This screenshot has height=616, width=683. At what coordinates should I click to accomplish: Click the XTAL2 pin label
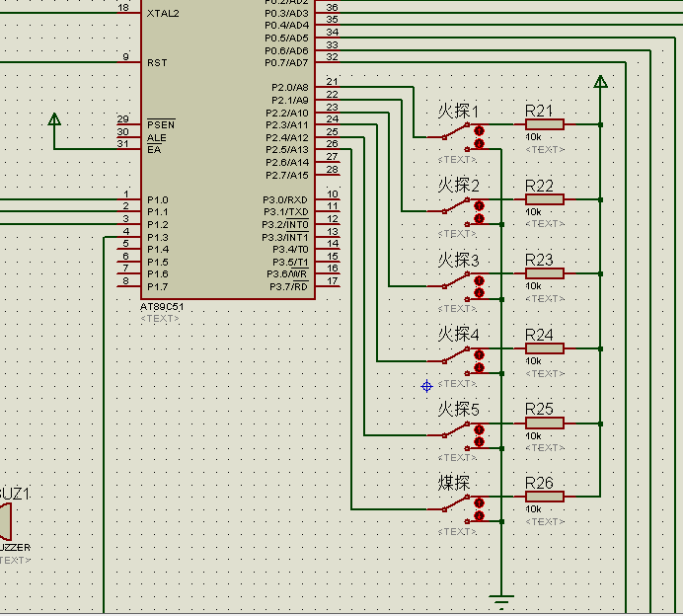pyautogui.click(x=163, y=14)
